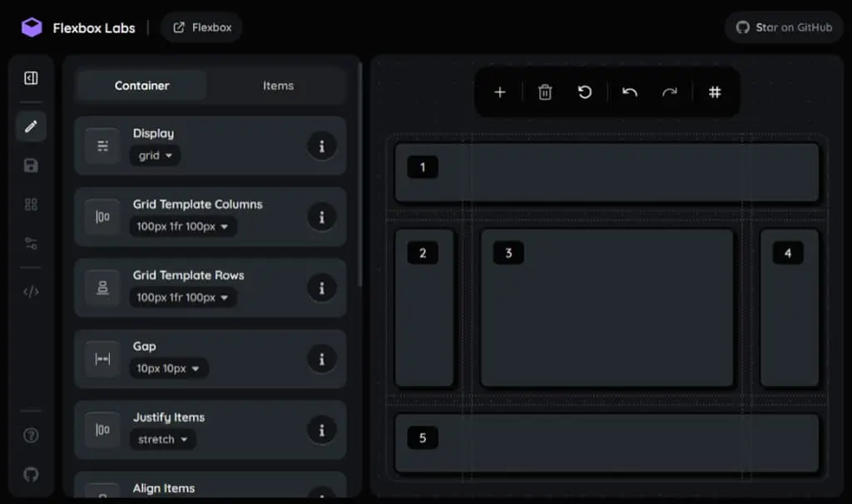Screen dimensions: 852x504
Task: Select the Container tab
Action: tap(141, 86)
